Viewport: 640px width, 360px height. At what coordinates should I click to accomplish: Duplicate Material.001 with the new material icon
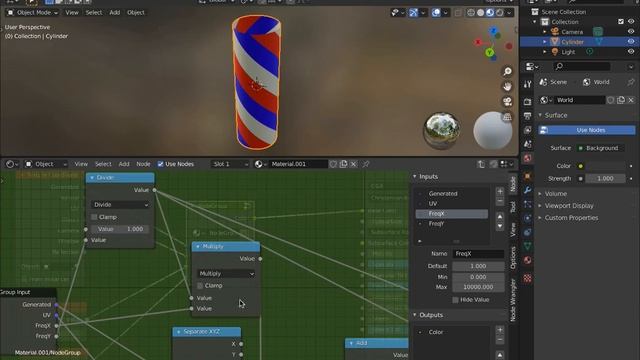pos(343,164)
